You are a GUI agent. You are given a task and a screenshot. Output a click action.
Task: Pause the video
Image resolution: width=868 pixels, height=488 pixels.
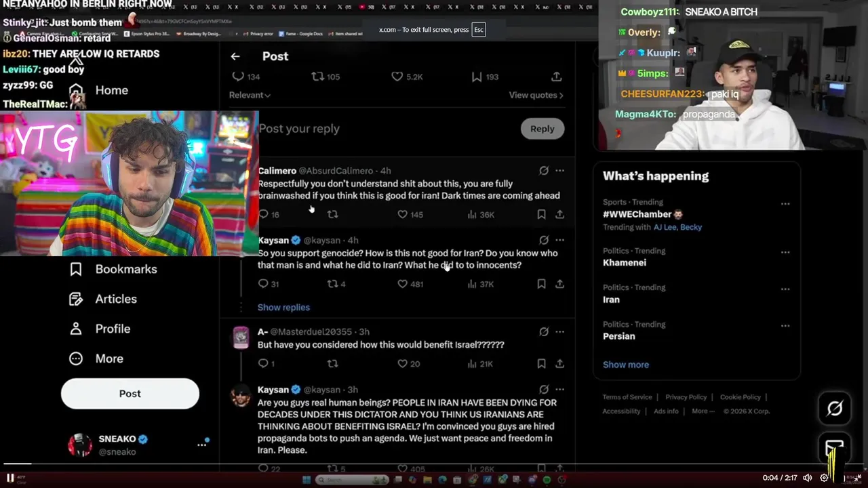pyautogui.click(x=10, y=478)
